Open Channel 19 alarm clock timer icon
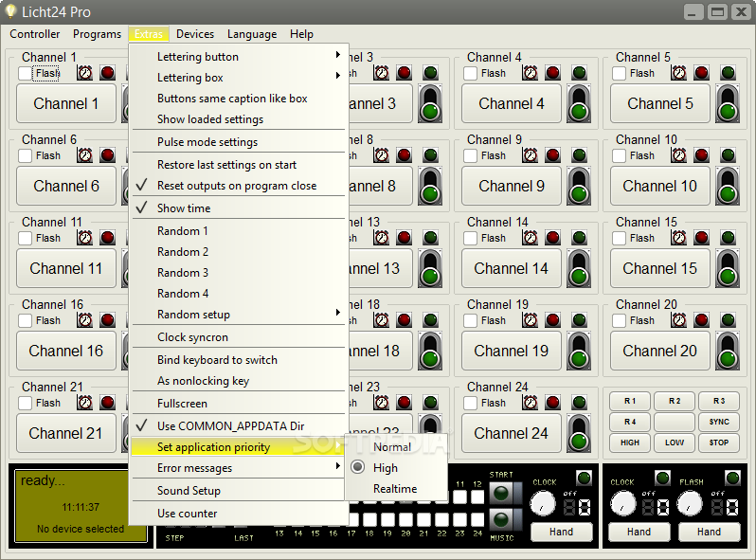756x560 pixels. (x=530, y=321)
